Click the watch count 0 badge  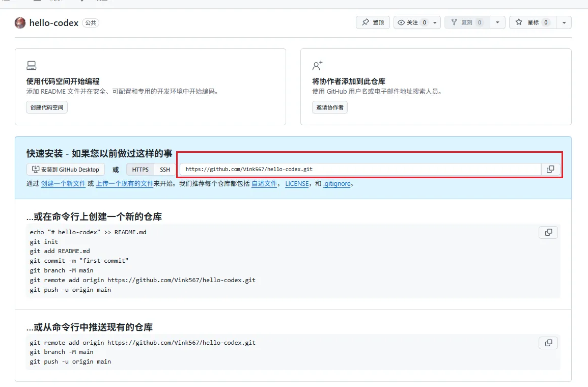pos(425,22)
